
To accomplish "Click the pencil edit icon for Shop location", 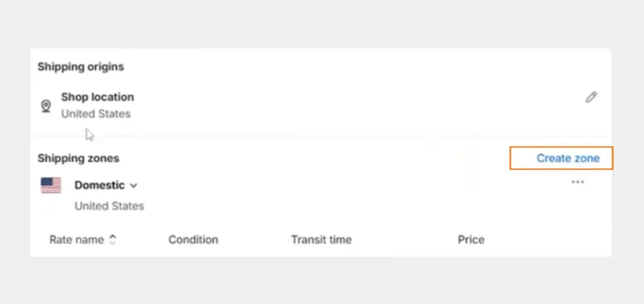I will [x=591, y=98].
